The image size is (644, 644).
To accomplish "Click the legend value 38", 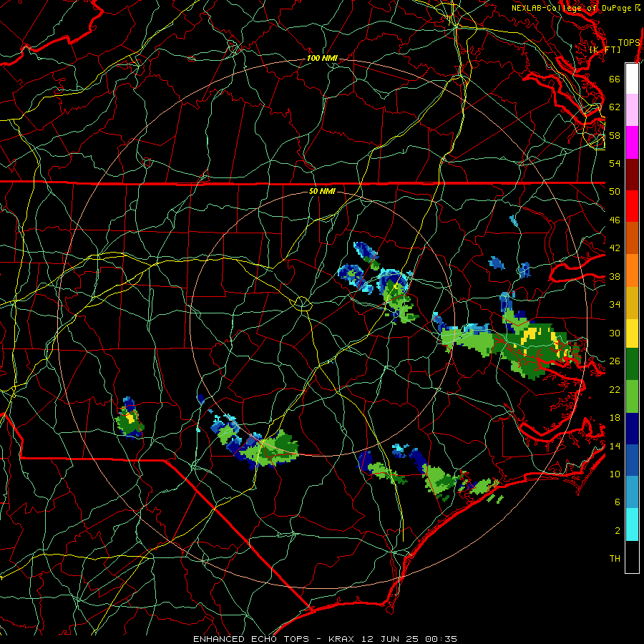I will [615, 276].
